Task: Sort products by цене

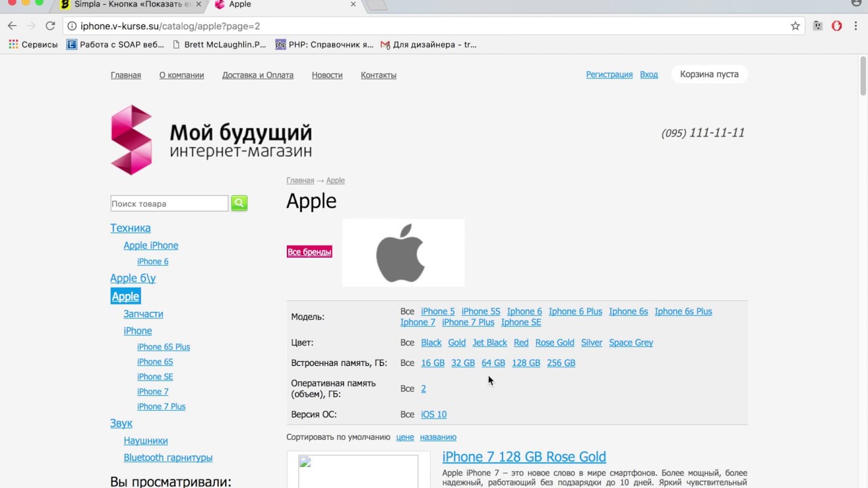Action: (405, 437)
